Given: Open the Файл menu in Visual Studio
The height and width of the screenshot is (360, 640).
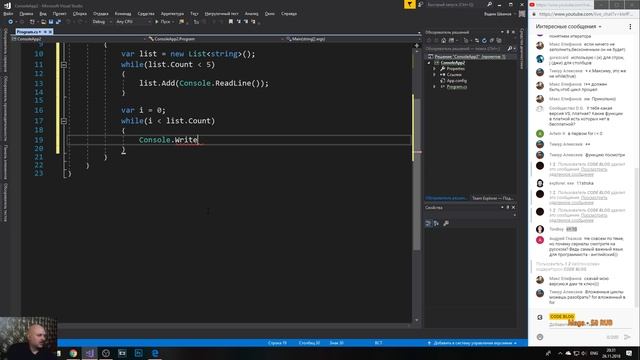Looking at the screenshot, I should point(8,13).
